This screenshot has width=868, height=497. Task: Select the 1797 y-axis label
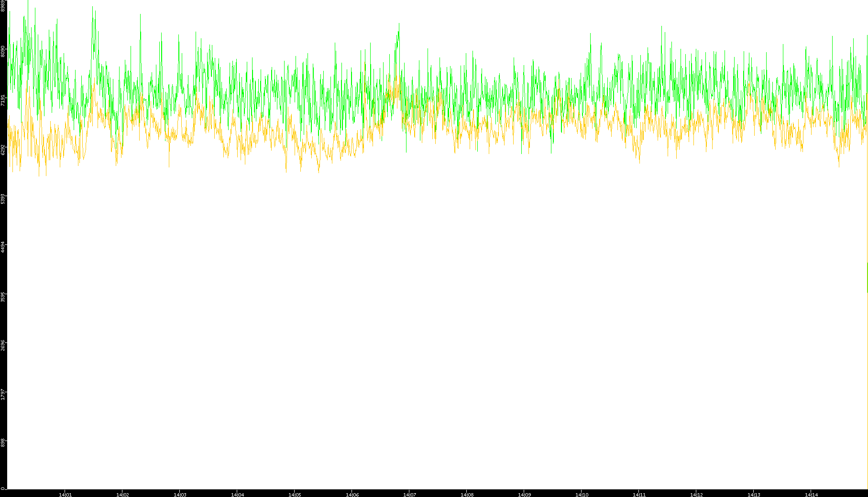[x=3, y=395]
